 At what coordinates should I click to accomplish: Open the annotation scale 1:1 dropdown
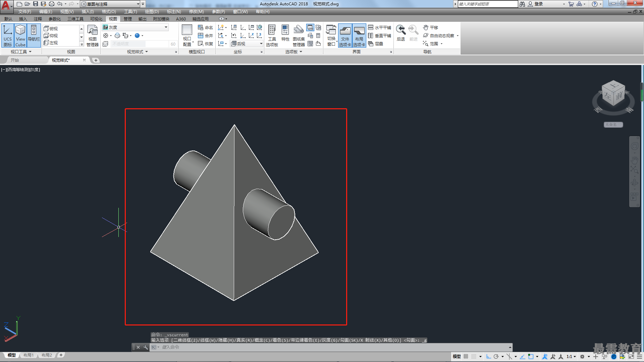(x=571, y=356)
